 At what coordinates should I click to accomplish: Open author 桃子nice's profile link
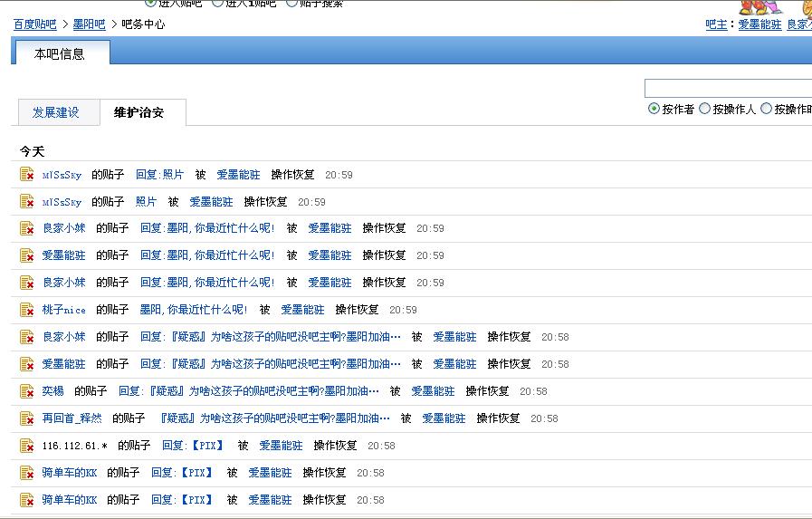[63, 310]
